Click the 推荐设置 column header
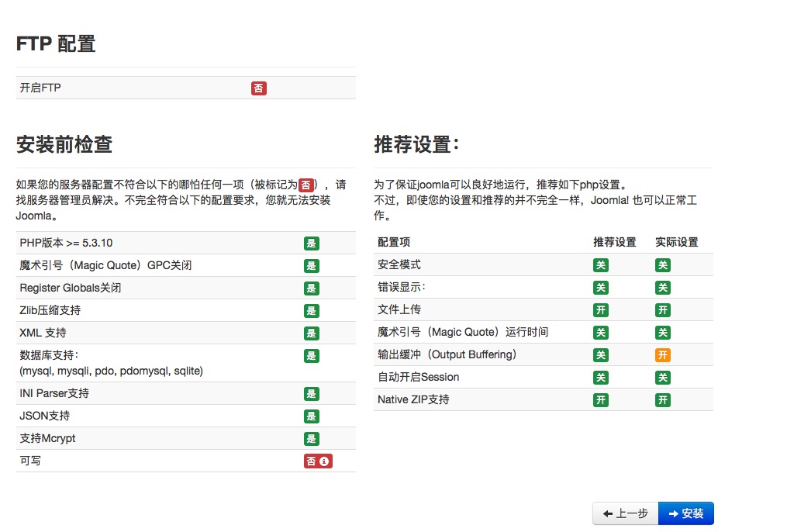Viewport: 787px width, 532px height. point(614,243)
